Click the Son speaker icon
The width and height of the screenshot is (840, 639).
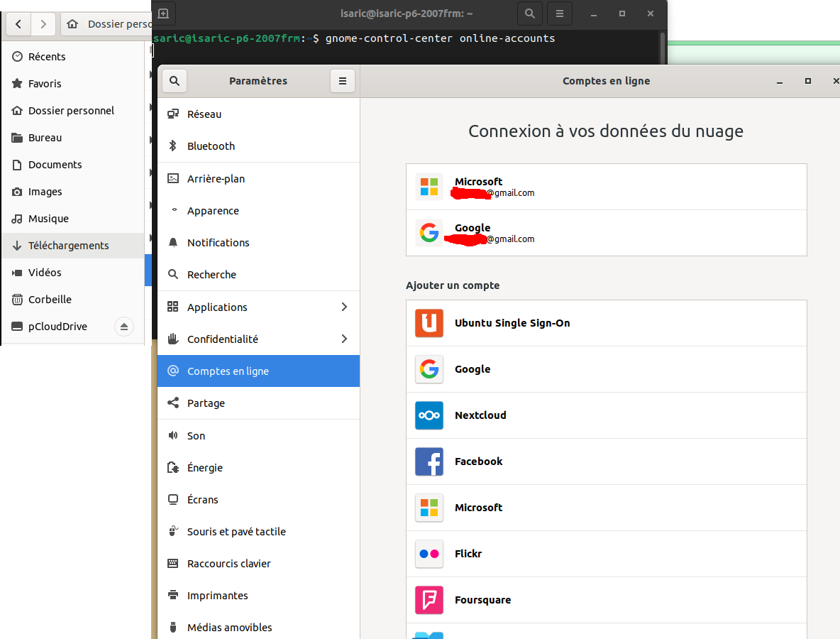click(172, 435)
